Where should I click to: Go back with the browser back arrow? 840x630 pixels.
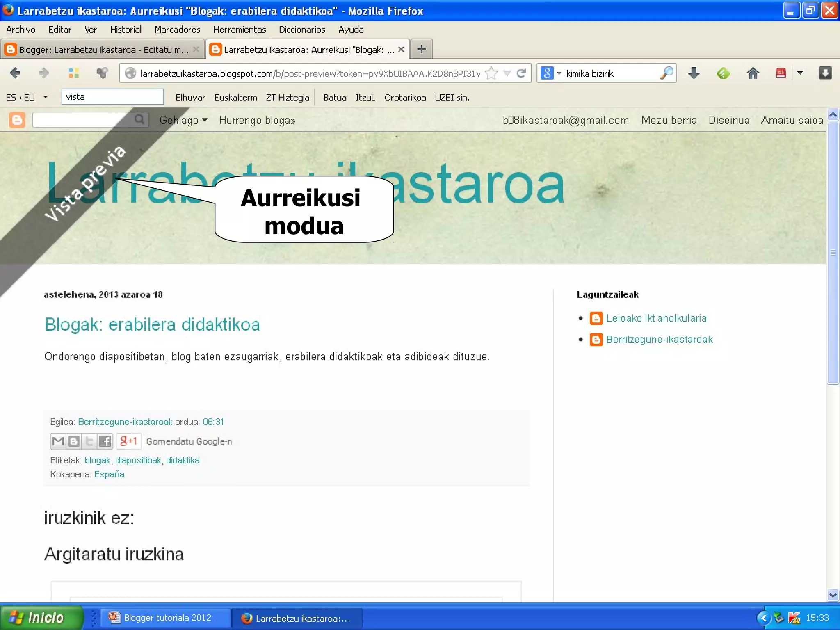[15, 73]
